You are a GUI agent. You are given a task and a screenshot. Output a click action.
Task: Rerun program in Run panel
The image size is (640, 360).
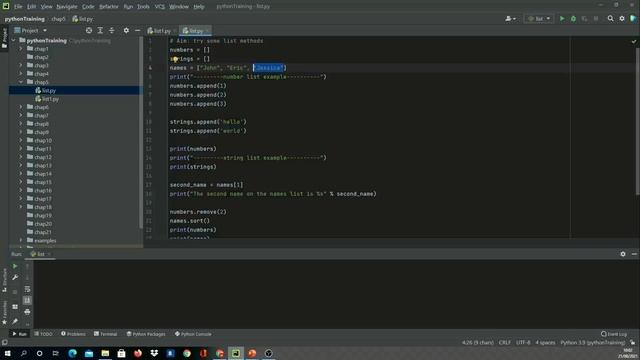[15, 266]
